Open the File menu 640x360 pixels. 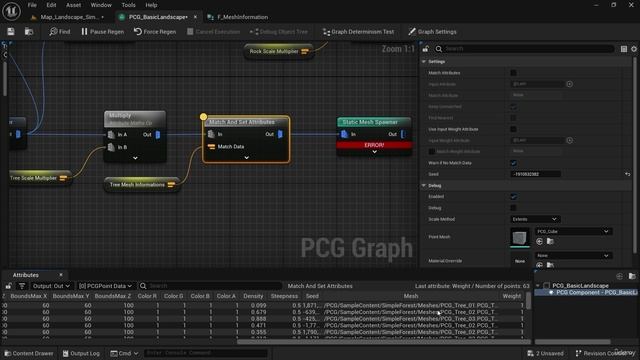pyautogui.click(x=32, y=5)
